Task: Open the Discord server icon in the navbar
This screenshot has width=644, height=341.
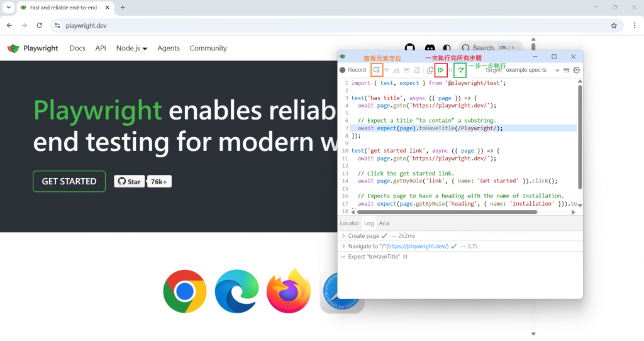Action: (430, 48)
